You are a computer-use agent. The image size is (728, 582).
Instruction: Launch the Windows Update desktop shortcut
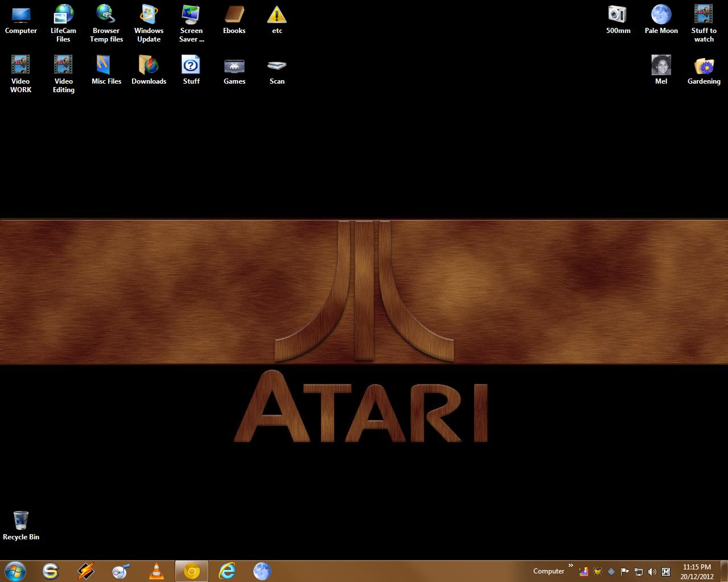[x=149, y=23]
